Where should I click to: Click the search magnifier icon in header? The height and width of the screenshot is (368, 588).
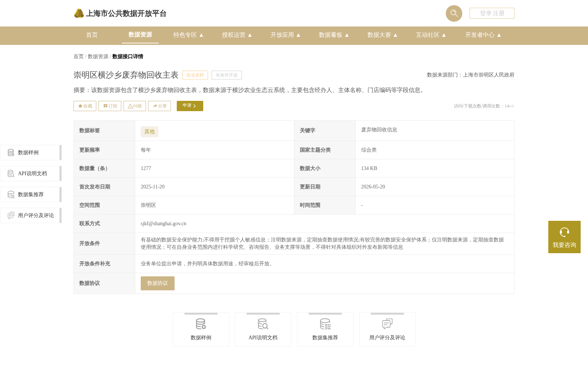pos(454,13)
